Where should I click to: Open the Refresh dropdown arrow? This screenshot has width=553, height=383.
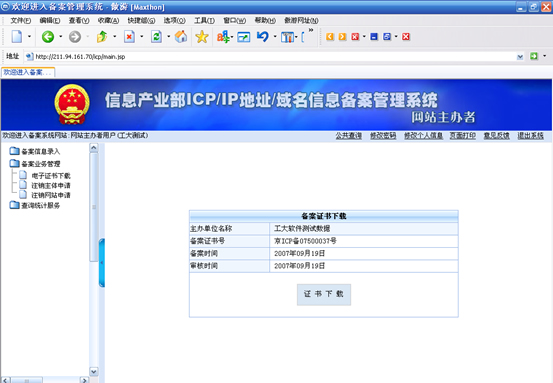169,36
